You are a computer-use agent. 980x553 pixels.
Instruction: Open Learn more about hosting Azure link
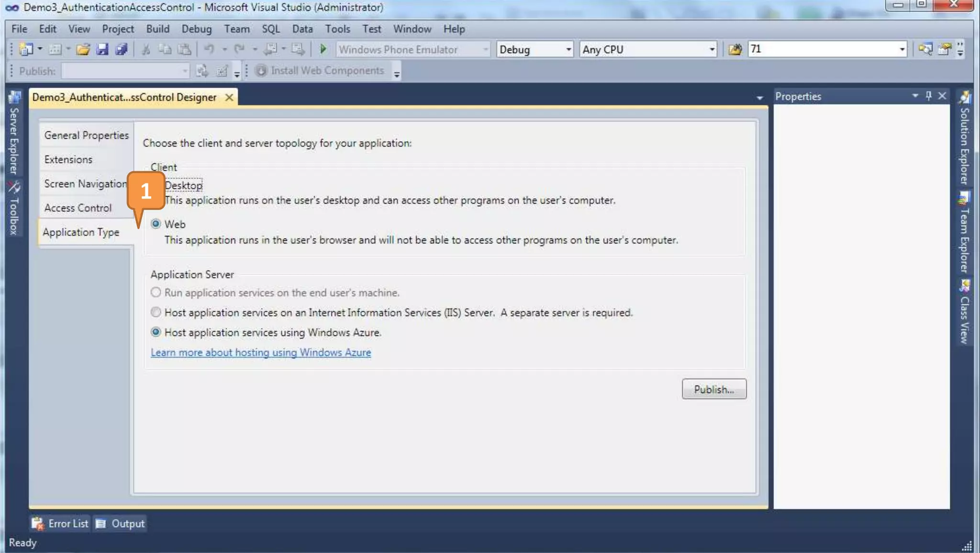(261, 352)
